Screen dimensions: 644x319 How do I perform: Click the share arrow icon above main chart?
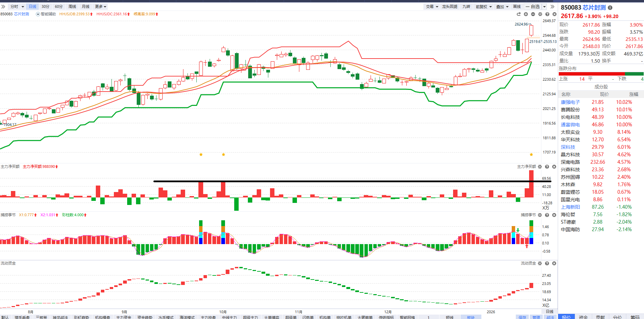click(519, 14)
